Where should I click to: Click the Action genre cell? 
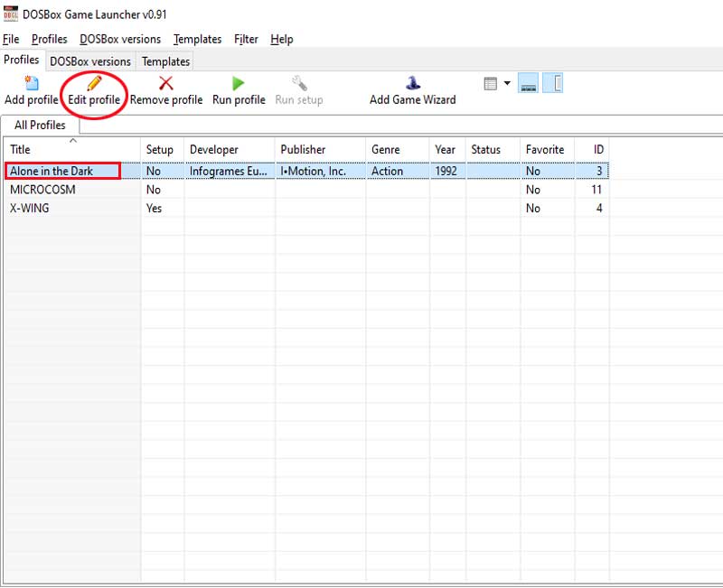(398, 171)
